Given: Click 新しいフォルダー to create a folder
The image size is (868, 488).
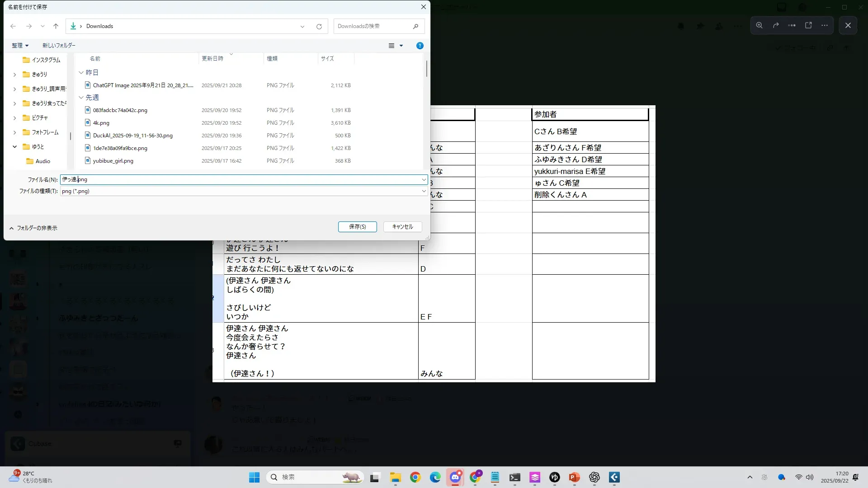Looking at the screenshot, I should [x=59, y=46].
